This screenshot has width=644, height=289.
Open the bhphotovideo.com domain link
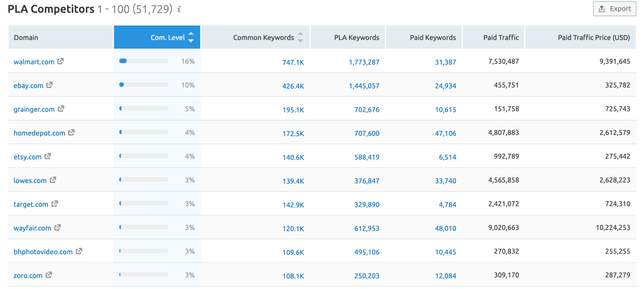click(x=43, y=252)
